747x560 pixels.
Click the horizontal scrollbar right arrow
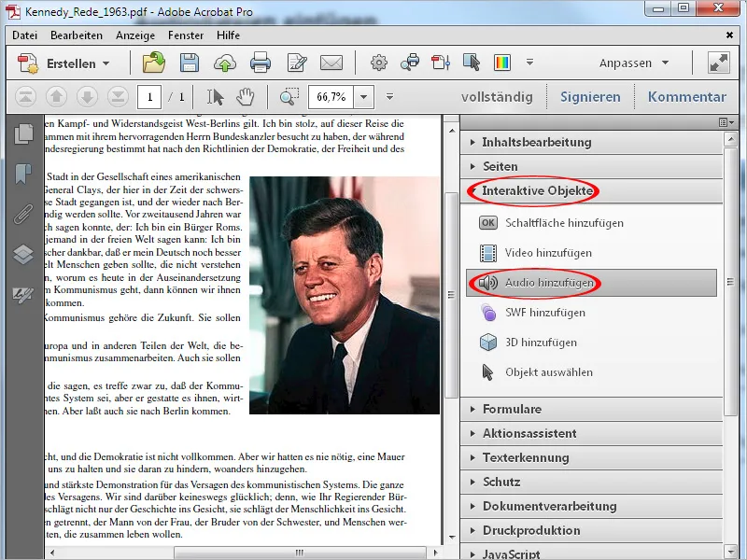435,553
